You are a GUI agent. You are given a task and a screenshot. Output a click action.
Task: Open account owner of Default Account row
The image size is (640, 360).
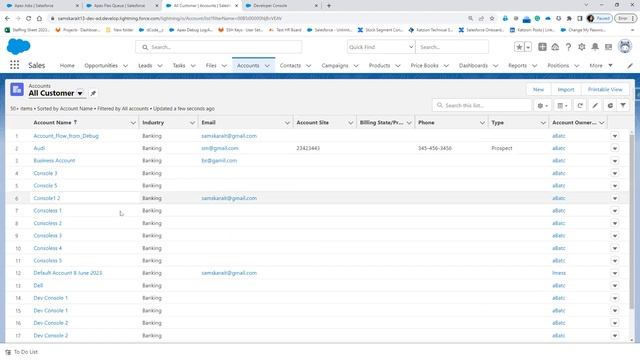[x=559, y=273]
